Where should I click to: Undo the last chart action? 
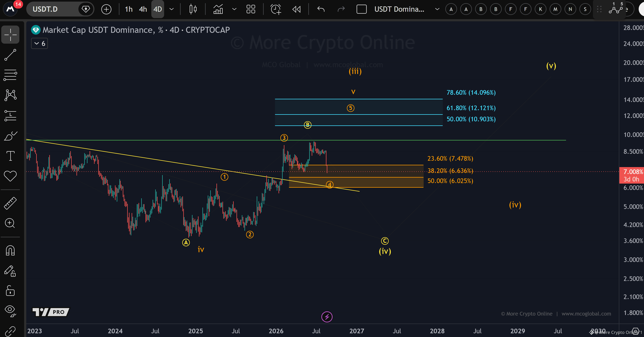321,9
